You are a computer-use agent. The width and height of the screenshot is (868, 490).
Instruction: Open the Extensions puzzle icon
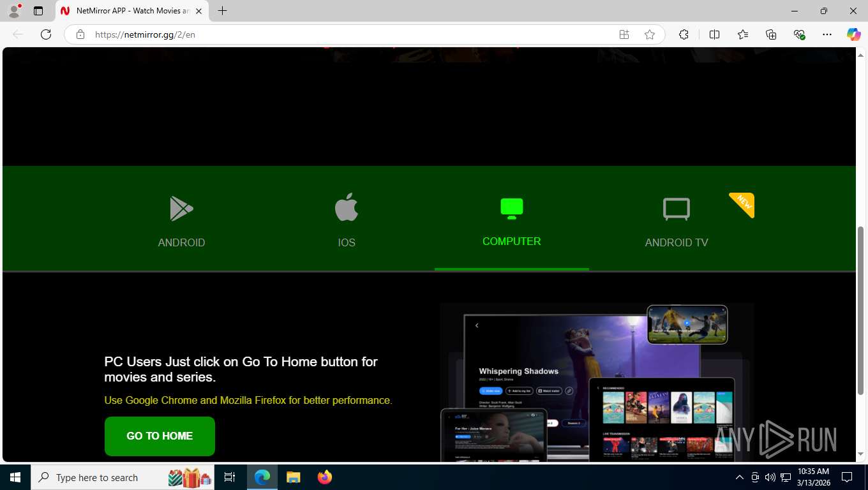(x=684, y=34)
